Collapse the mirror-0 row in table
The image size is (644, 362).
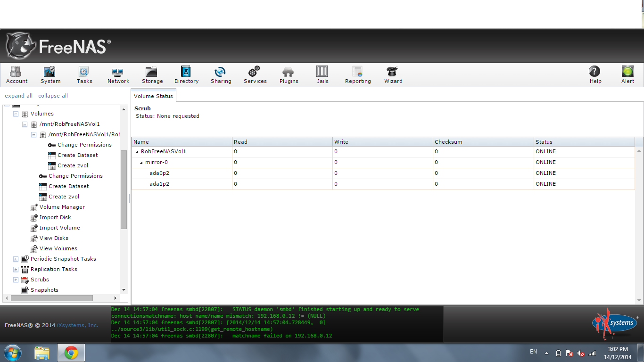click(141, 163)
